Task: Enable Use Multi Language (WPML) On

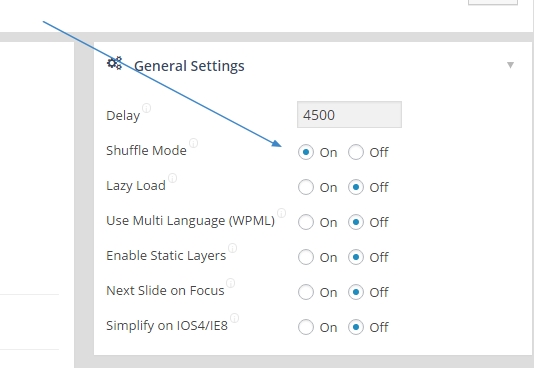Action: tap(305, 222)
